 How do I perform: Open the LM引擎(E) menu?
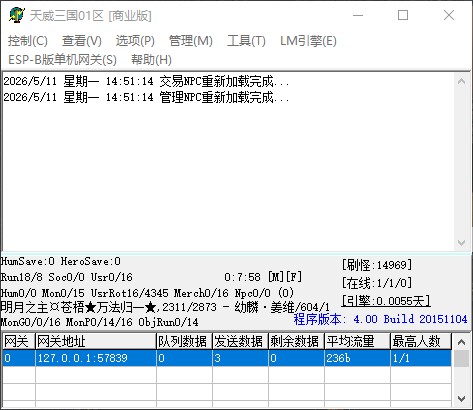308,41
